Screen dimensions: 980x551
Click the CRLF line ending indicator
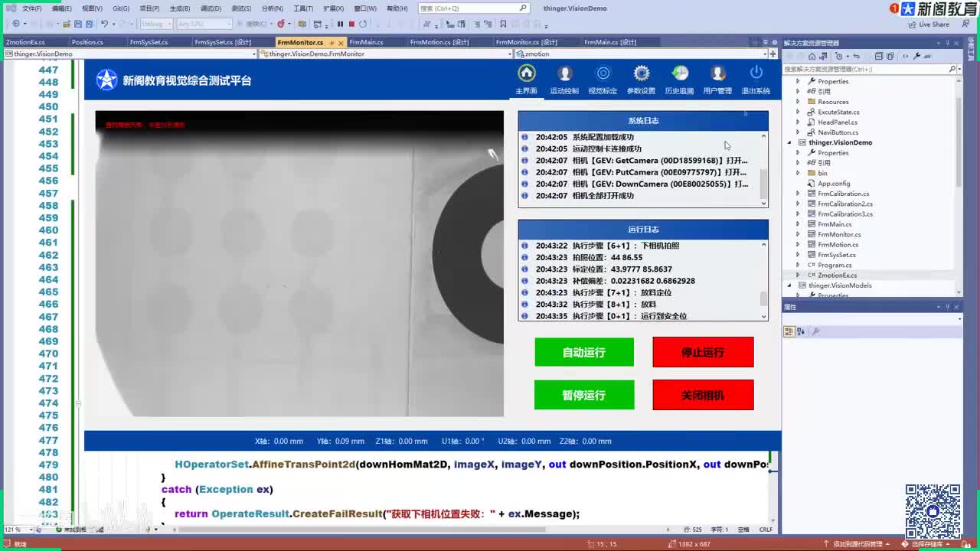click(766, 530)
